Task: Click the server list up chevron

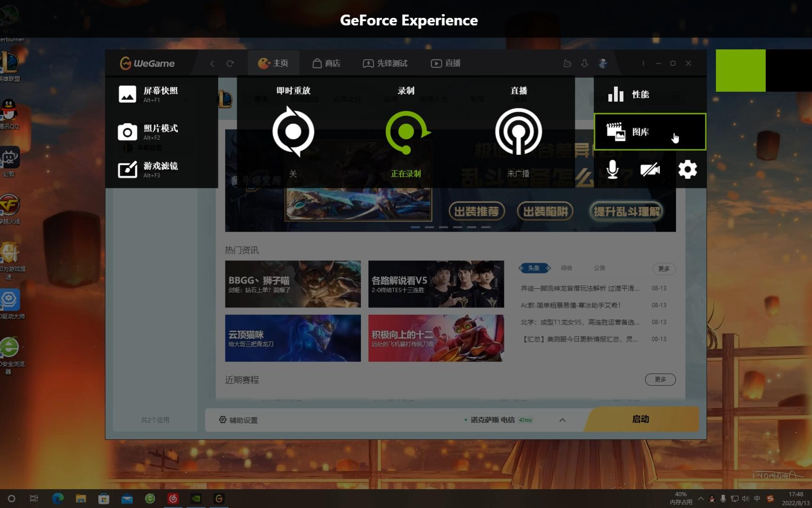Action: [562, 420]
